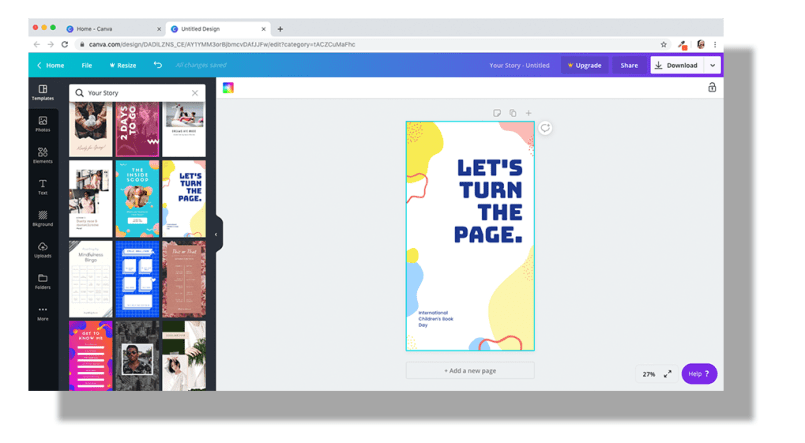This screenshot has width=805, height=443.
Task: Open the 27% zoom level menu
Action: (x=649, y=374)
